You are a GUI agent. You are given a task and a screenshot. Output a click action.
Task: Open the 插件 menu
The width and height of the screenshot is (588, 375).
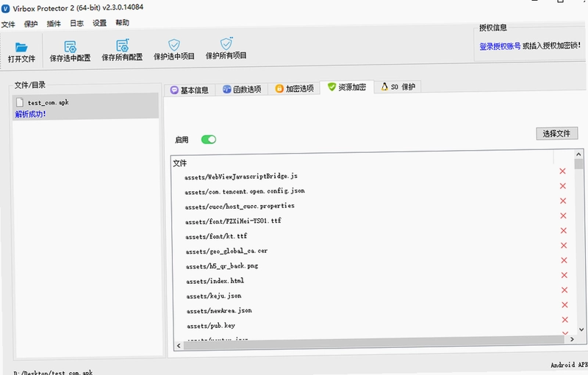(x=54, y=24)
